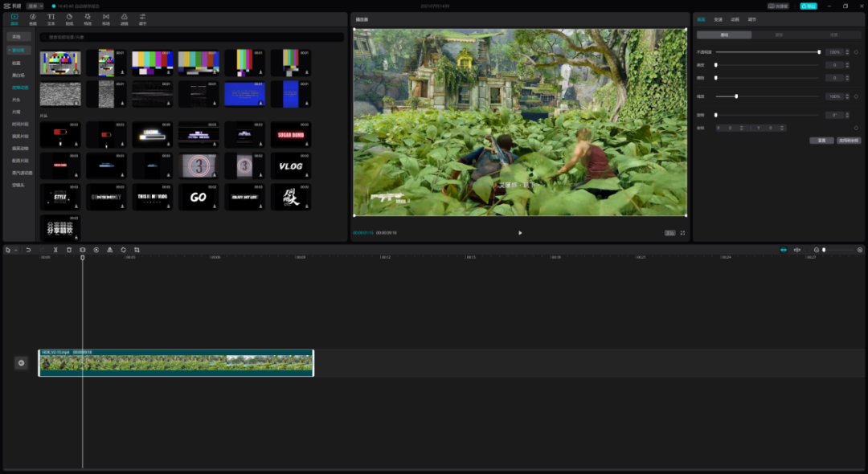Play the preview video
Screen dimensions: 868x474
tap(520, 233)
